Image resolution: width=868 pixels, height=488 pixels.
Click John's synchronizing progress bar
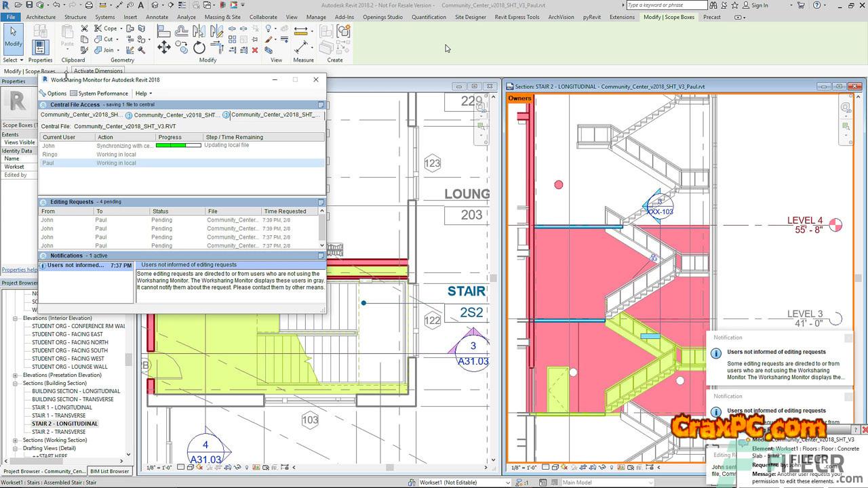pyautogui.click(x=178, y=146)
